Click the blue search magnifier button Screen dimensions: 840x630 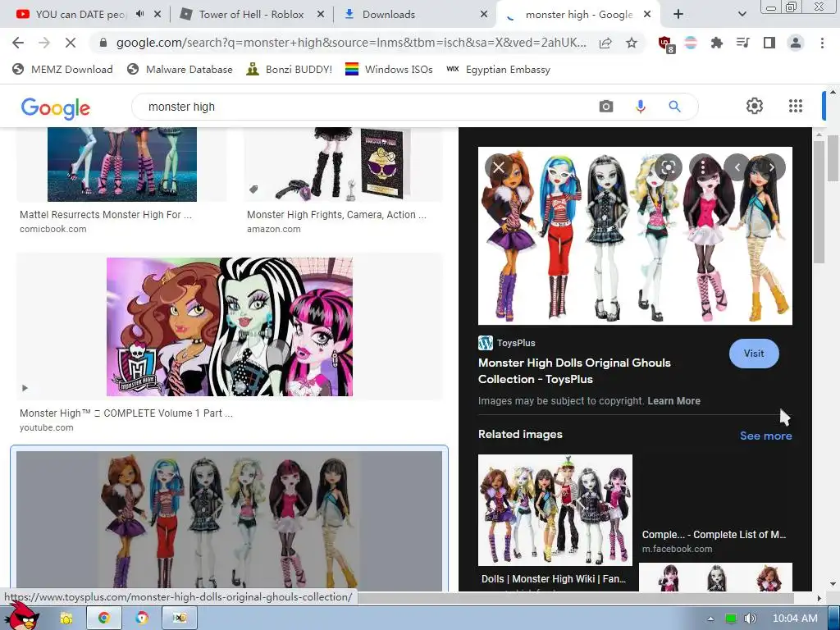(x=674, y=107)
